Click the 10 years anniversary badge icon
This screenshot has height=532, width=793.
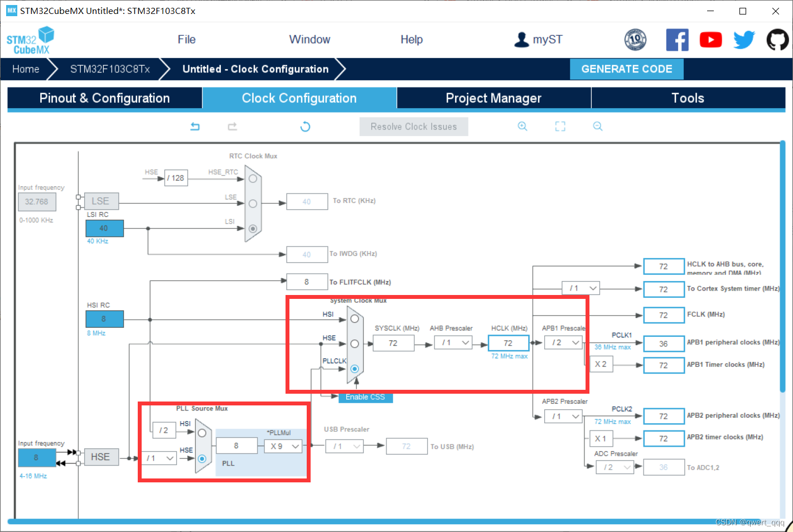coord(635,40)
